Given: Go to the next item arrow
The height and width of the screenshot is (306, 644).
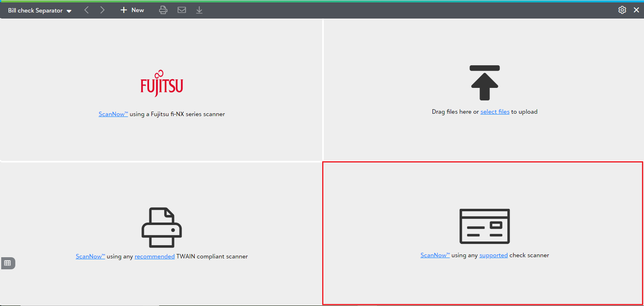Looking at the screenshot, I should [102, 10].
